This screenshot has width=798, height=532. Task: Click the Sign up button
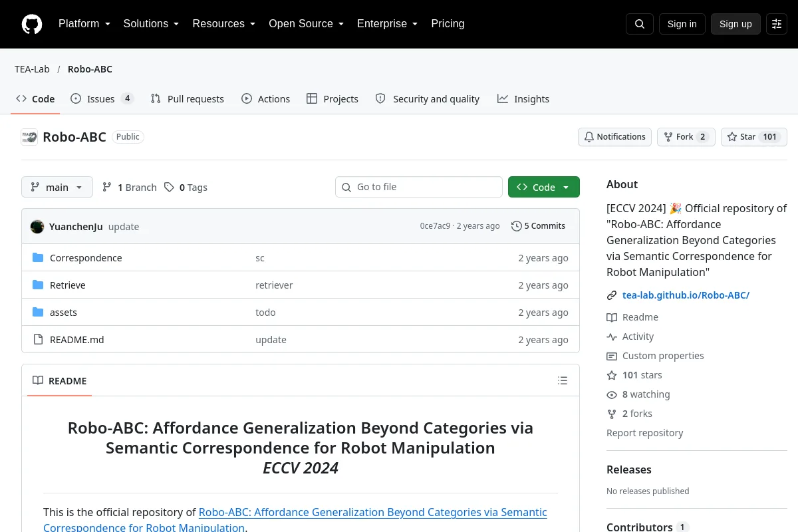pos(735,24)
